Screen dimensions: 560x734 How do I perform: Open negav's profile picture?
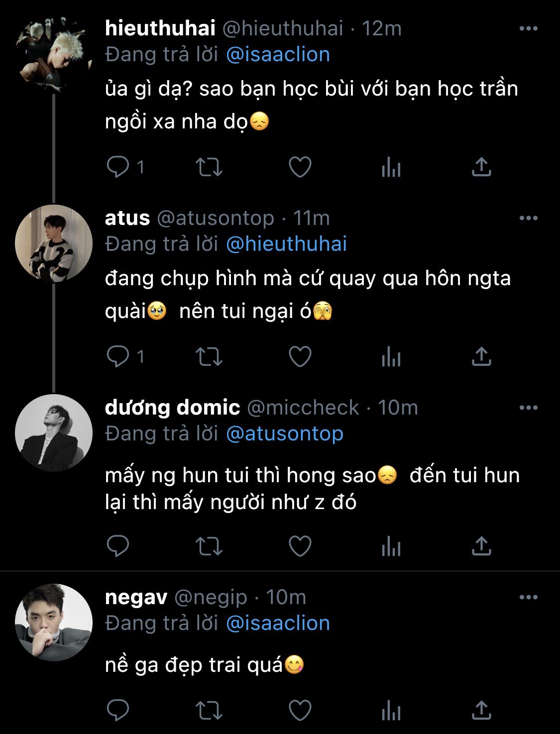click(54, 623)
